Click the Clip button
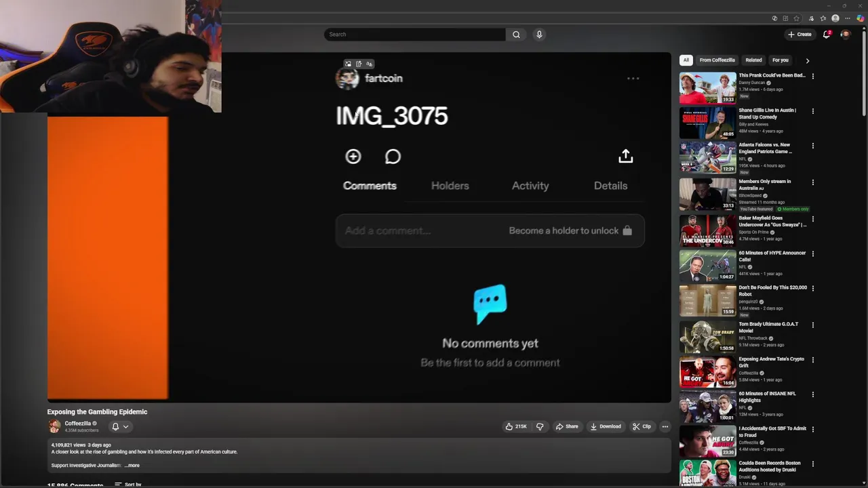This screenshot has height=488, width=868. point(642,426)
